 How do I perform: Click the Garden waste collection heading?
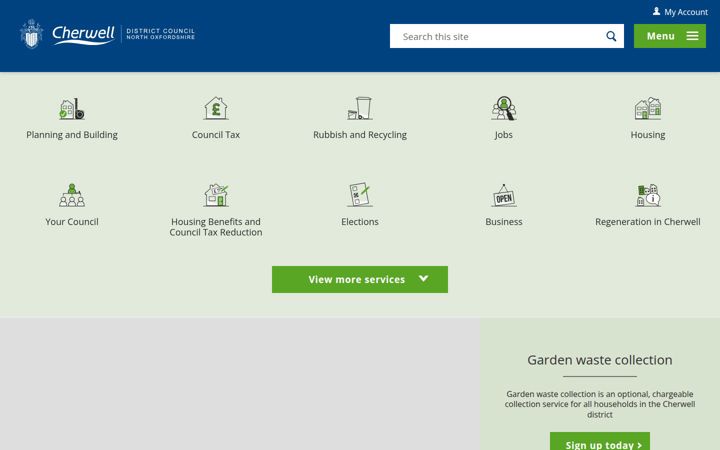click(x=600, y=360)
